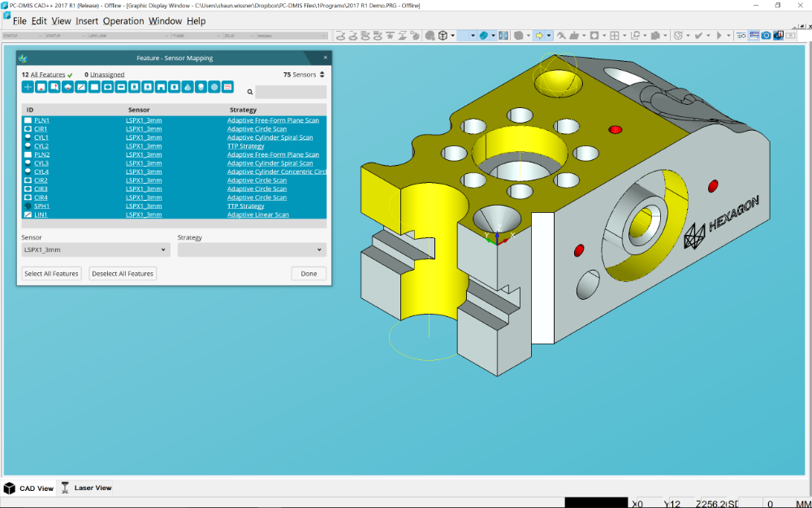Select the circle feature filter icon
Image resolution: width=812 pixels, height=508 pixels.
pos(110,86)
